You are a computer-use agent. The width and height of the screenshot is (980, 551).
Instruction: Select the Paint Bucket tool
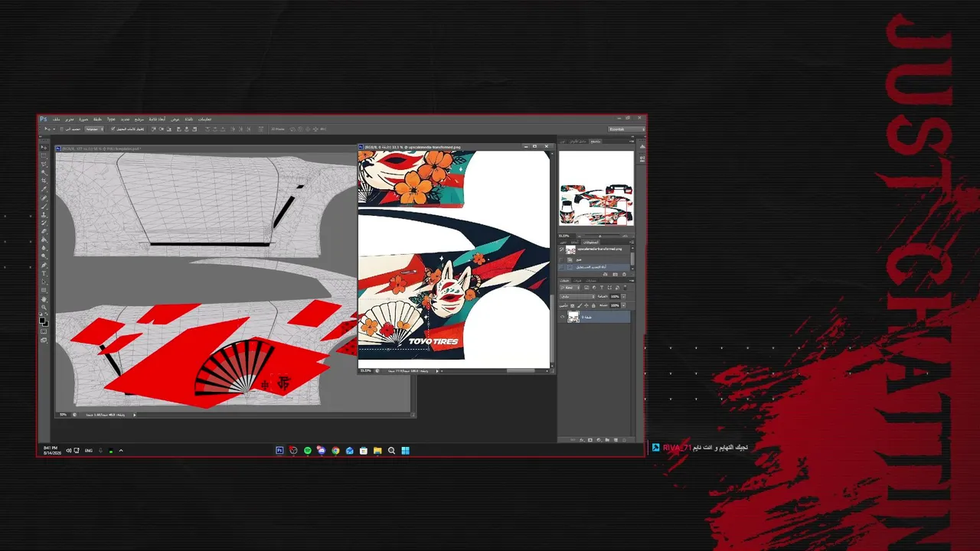[44, 240]
